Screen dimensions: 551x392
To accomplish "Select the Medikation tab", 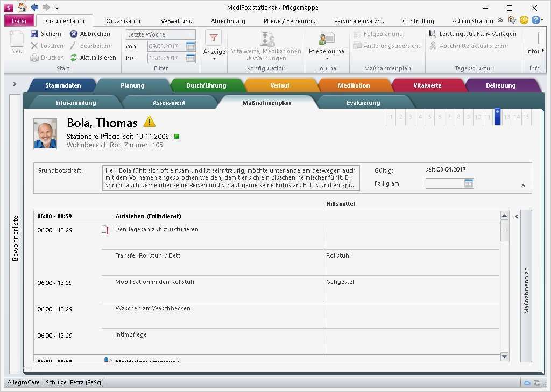I will coord(354,85).
